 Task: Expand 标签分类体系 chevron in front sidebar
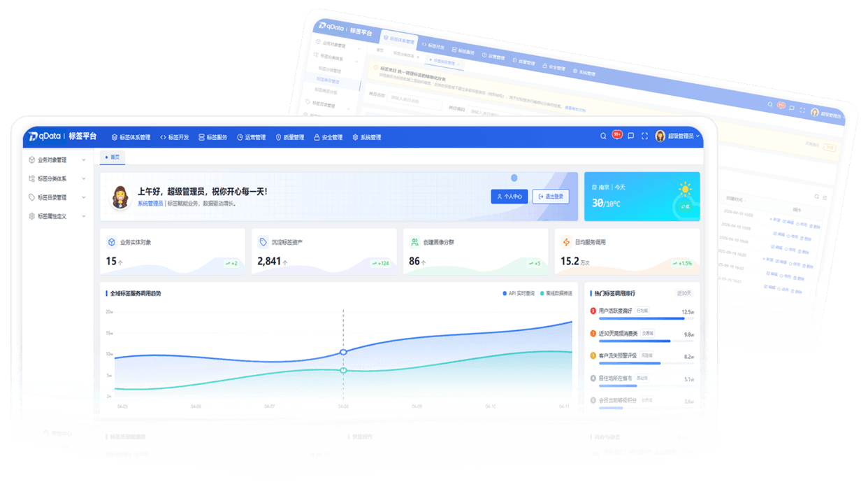pos(84,179)
